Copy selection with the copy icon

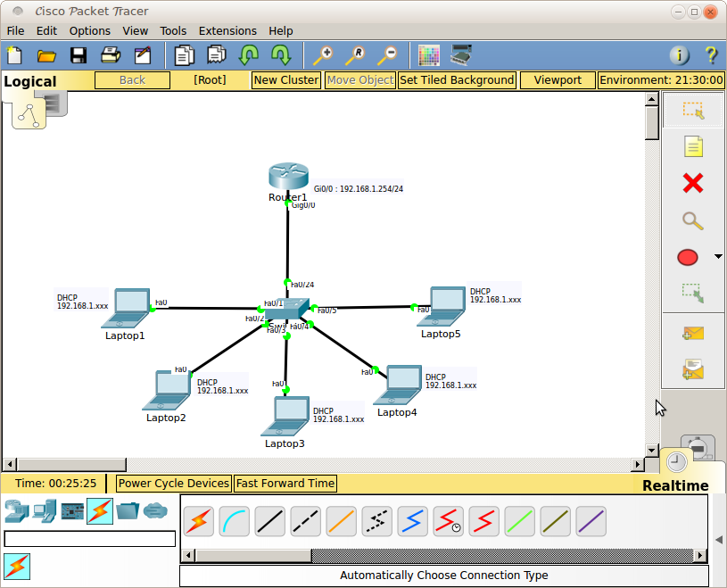[184, 55]
